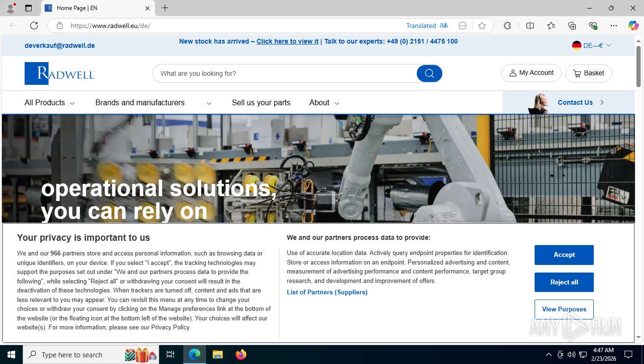
Task: View site information lock icon
Action: pos(60,26)
